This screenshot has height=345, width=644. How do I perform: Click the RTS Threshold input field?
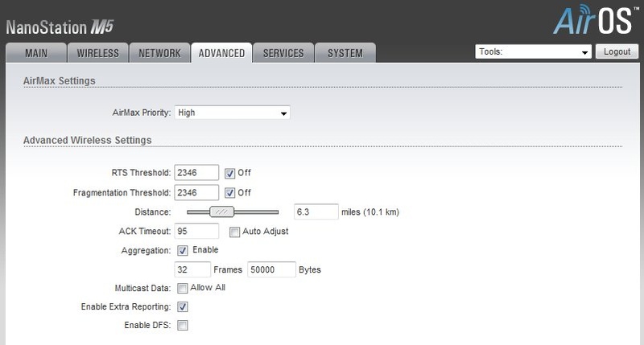(196, 173)
